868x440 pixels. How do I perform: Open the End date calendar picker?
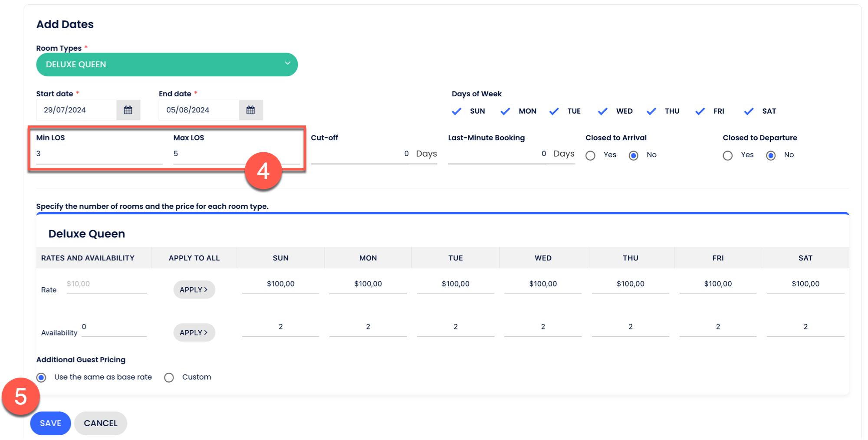pos(250,110)
